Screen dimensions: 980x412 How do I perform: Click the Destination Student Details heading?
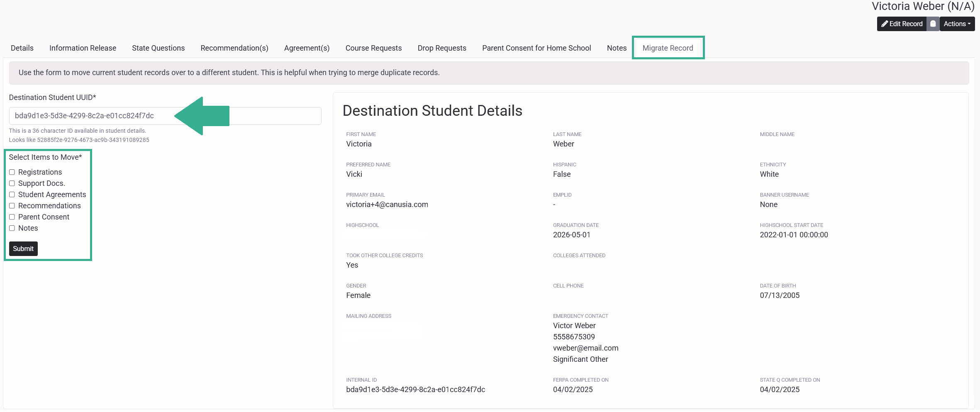pos(432,111)
